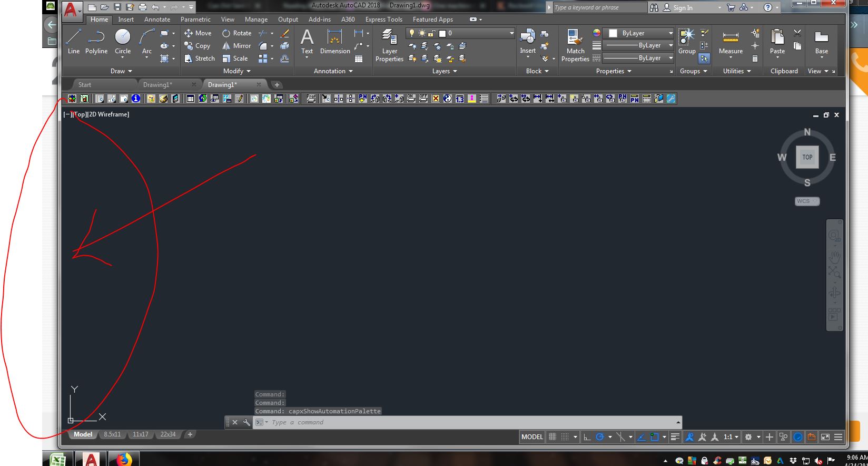Toggle polar tracking in status bar
This screenshot has height=466, width=868.
pos(599,437)
